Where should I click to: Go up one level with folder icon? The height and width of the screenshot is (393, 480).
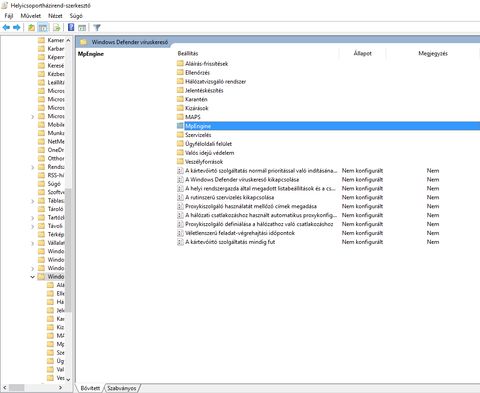(31, 28)
